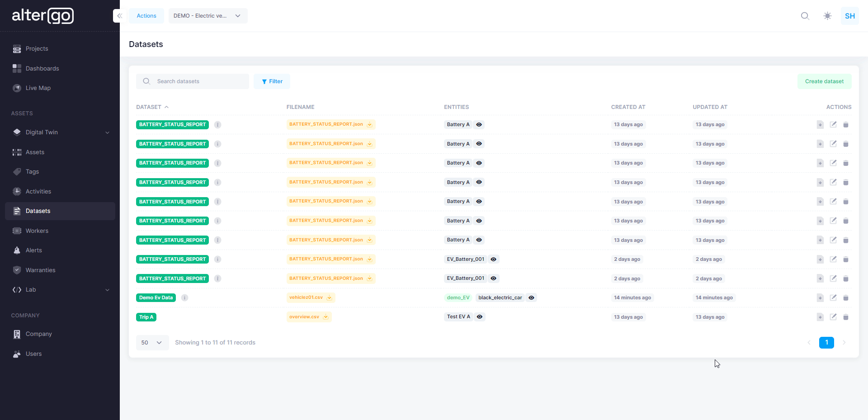
Task: Open the Filter button
Action: pos(272,81)
